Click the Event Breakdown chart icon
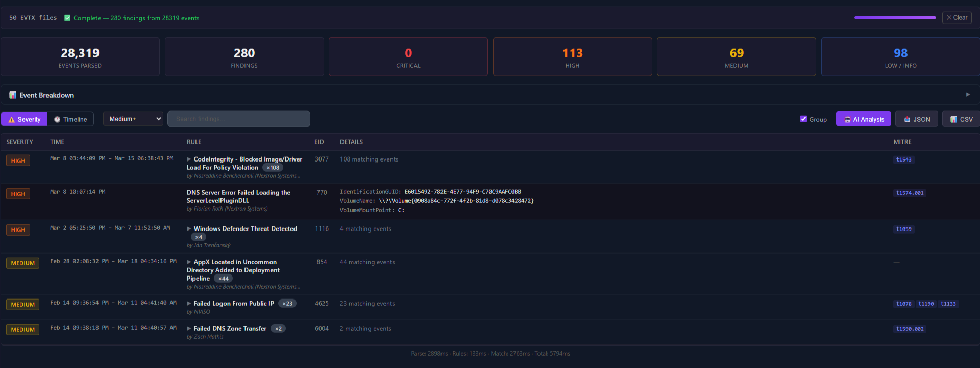980x368 pixels. click(13, 95)
